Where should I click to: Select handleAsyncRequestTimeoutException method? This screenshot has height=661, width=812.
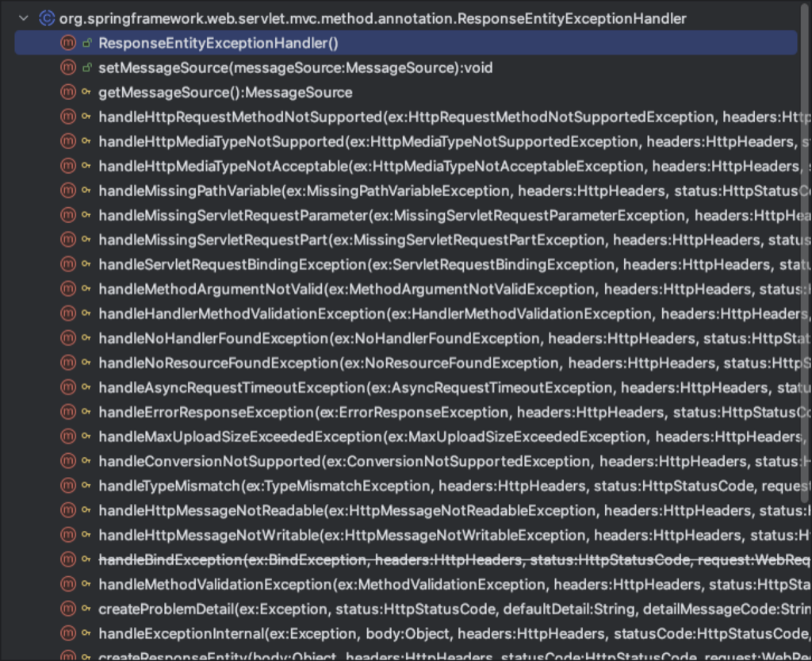(406, 387)
